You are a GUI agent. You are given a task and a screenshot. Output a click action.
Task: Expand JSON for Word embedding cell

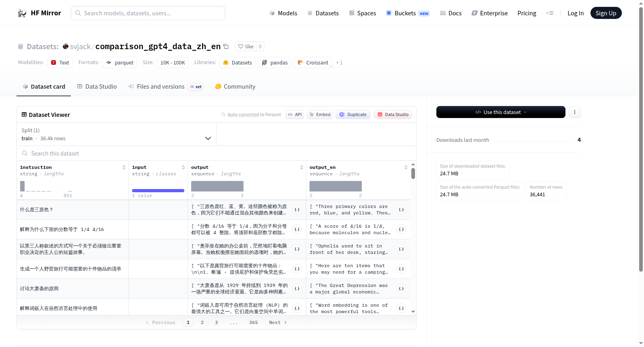click(x=401, y=308)
